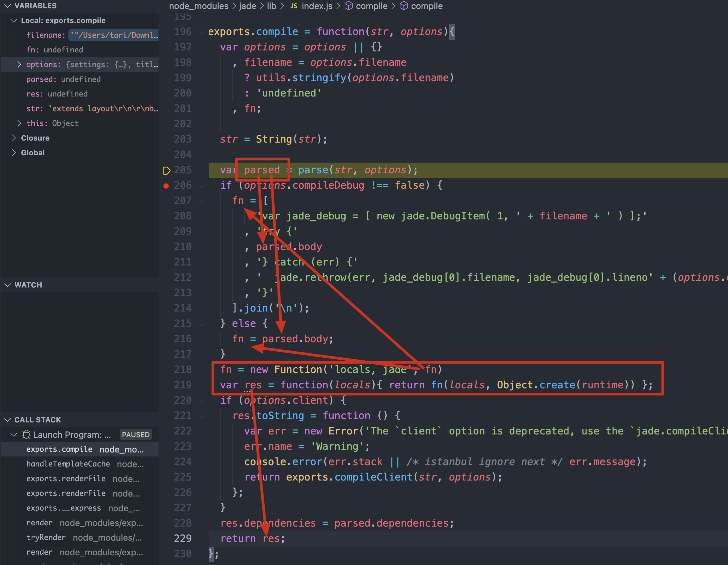Expand the options variable

pos(19,64)
